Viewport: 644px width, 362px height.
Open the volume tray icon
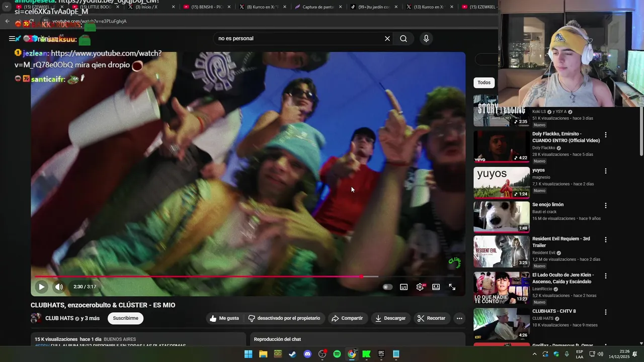point(600,354)
